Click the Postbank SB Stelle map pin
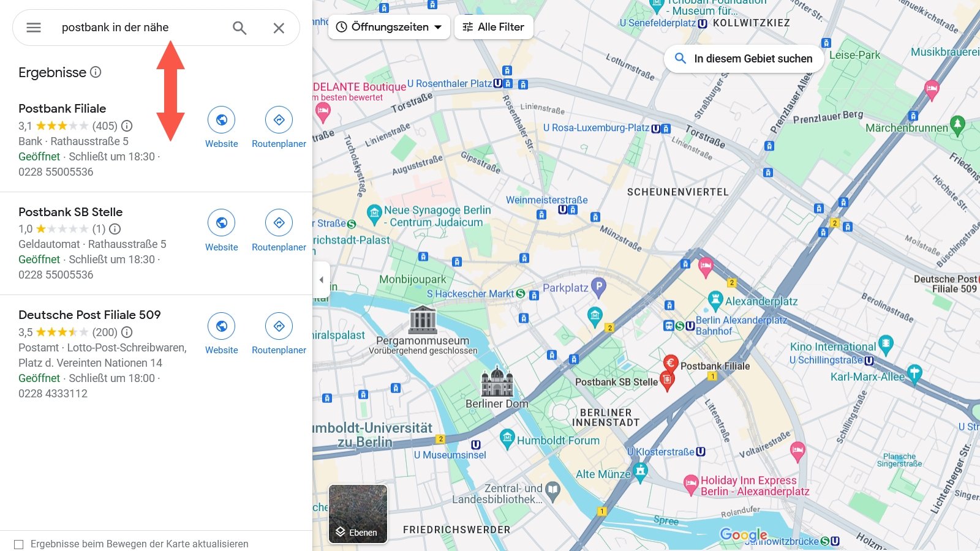980x551 pixels. 667,381
